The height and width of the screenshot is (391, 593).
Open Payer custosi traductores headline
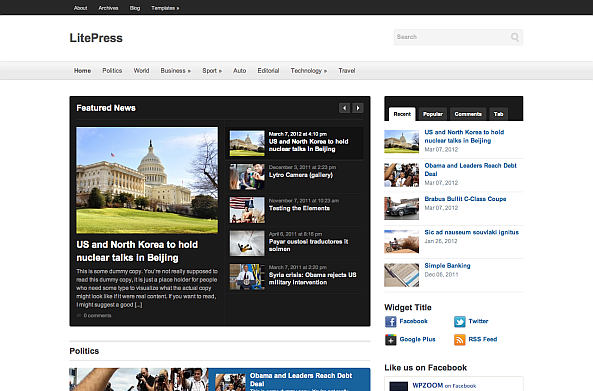[309, 245]
